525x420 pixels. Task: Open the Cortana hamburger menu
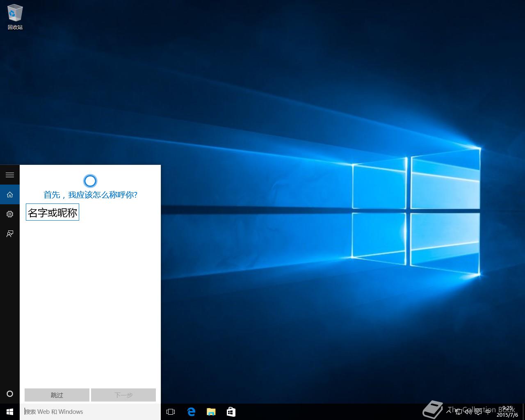point(10,175)
